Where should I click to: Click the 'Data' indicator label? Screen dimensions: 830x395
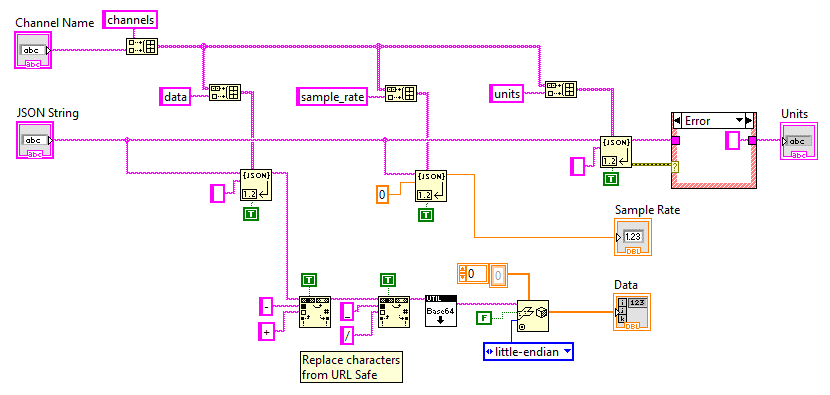(x=626, y=285)
